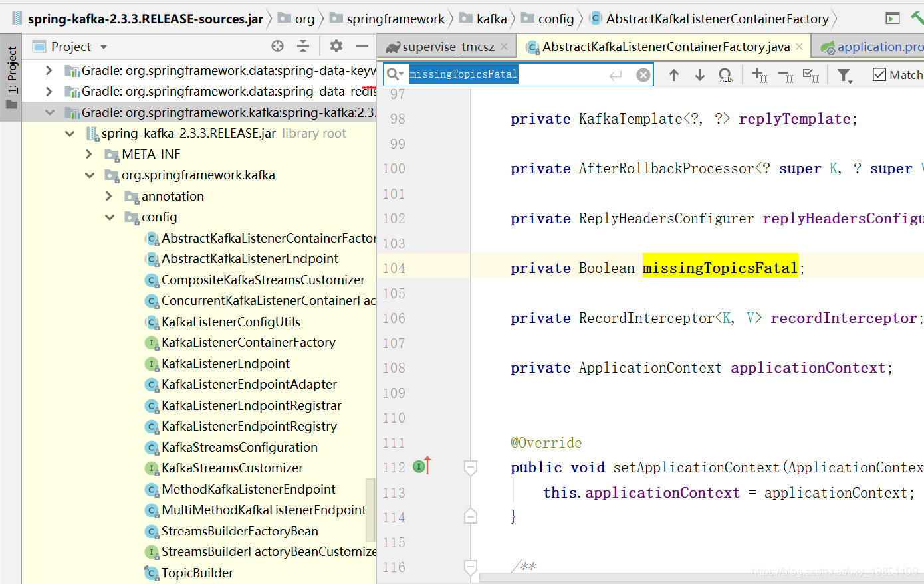Collapse the config package
The image size is (924, 584).
coord(110,217)
